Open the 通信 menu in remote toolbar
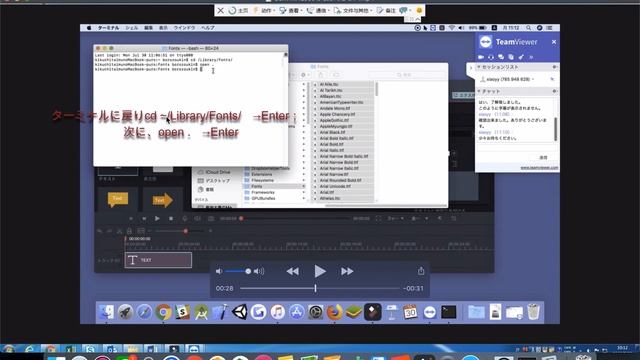The width and height of the screenshot is (640, 360). pos(318,11)
